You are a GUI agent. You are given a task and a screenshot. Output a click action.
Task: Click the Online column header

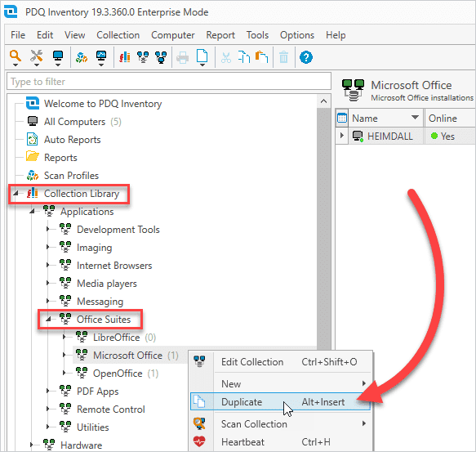pyautogui.click(x=450, y=118)
